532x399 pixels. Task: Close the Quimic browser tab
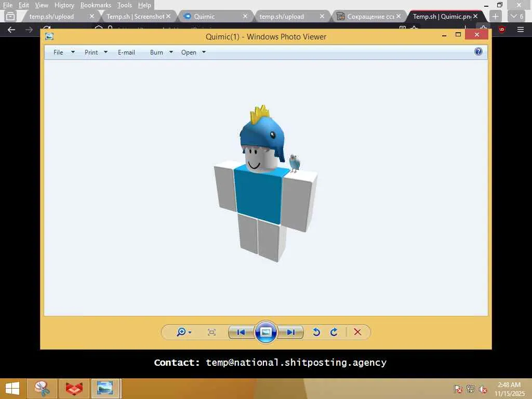(x=245, y=16)
